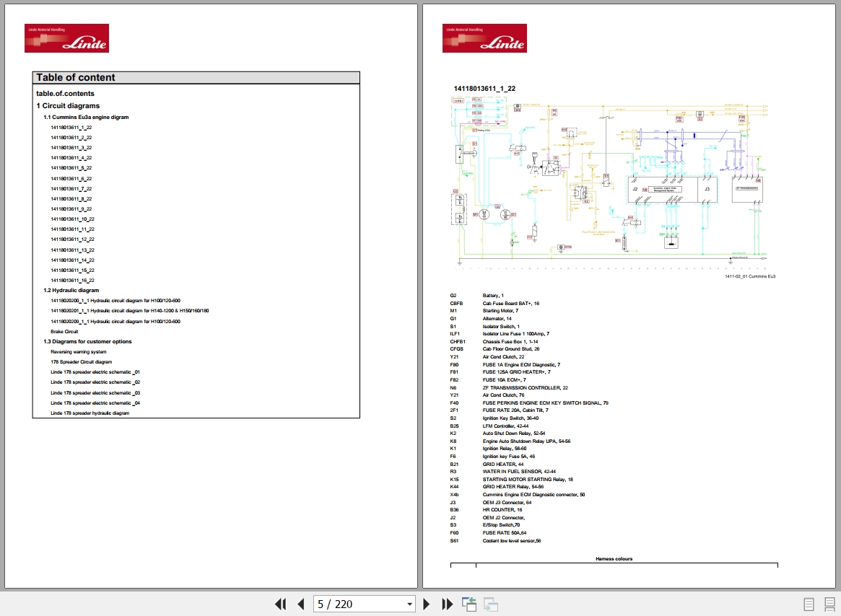The width and height of the screenshot is (841, 616).
Task: Go to the next page
Action: (x=427, y=604)
